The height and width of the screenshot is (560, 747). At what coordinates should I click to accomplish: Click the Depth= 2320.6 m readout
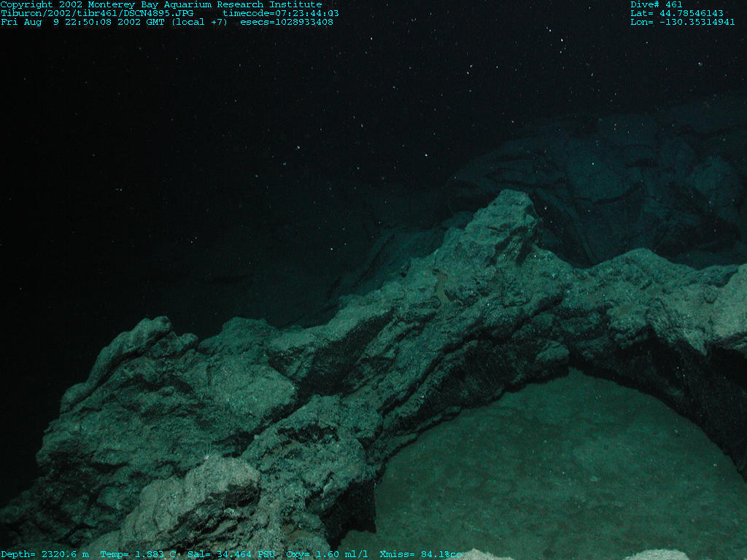click(x=45, y=554)
